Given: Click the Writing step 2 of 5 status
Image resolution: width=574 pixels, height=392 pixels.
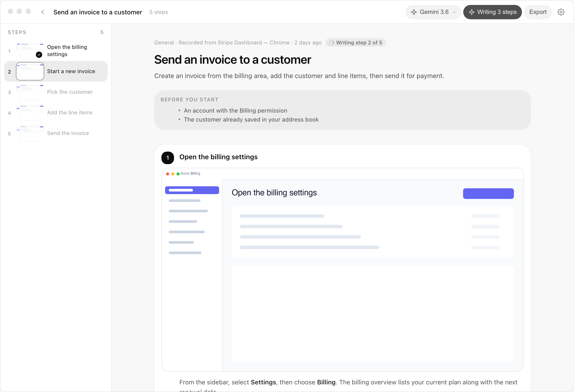Looking at the screenshot, I should point(356,42).
